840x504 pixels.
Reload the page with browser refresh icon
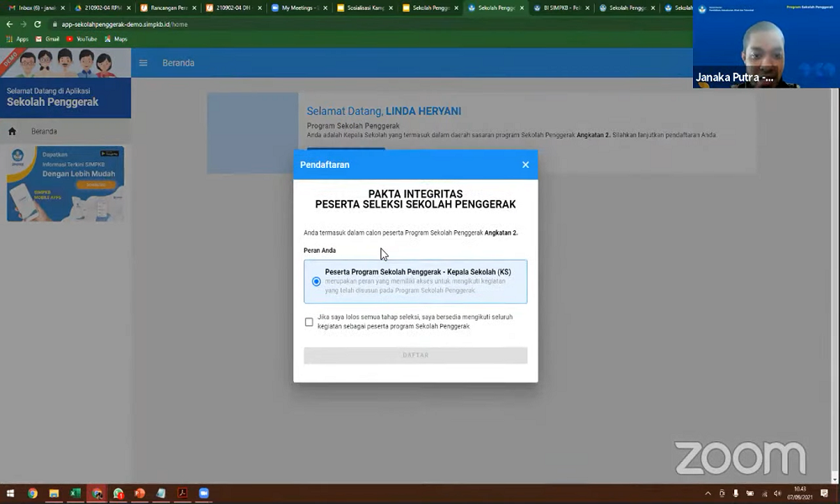37,24
